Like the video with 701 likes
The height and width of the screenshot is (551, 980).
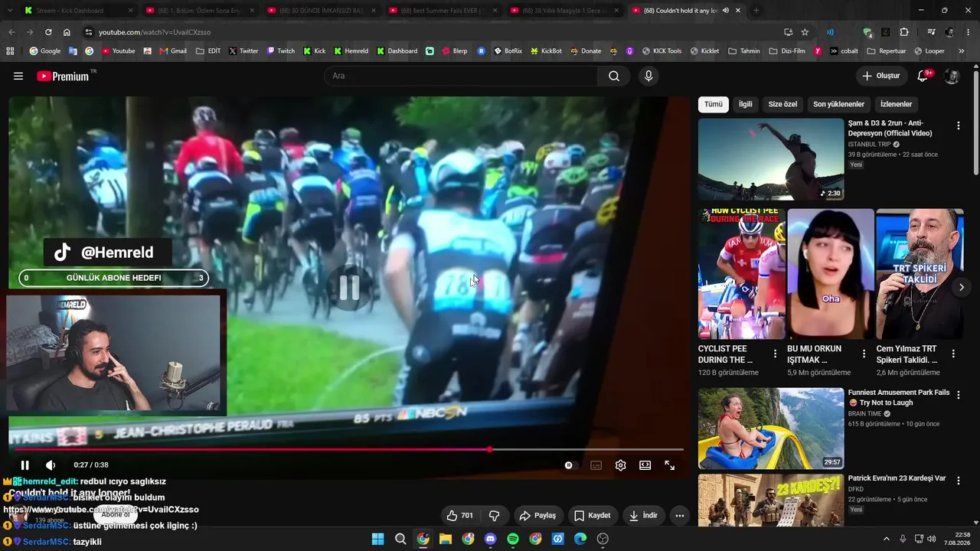pos(460,515)
